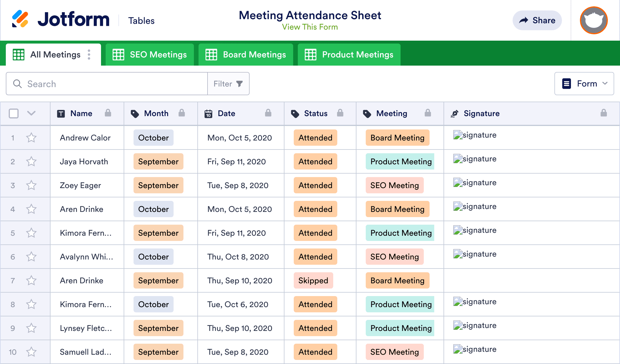Image resolution: width=620 pixels, height=364 pixels.
Task: Star the Andrew Calor row
Action: tap(31, 138)
